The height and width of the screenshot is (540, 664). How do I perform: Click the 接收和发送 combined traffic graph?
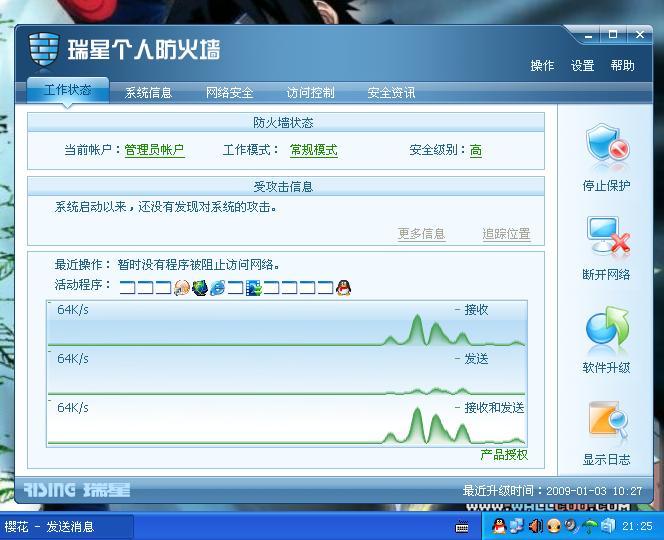point(287,421)
